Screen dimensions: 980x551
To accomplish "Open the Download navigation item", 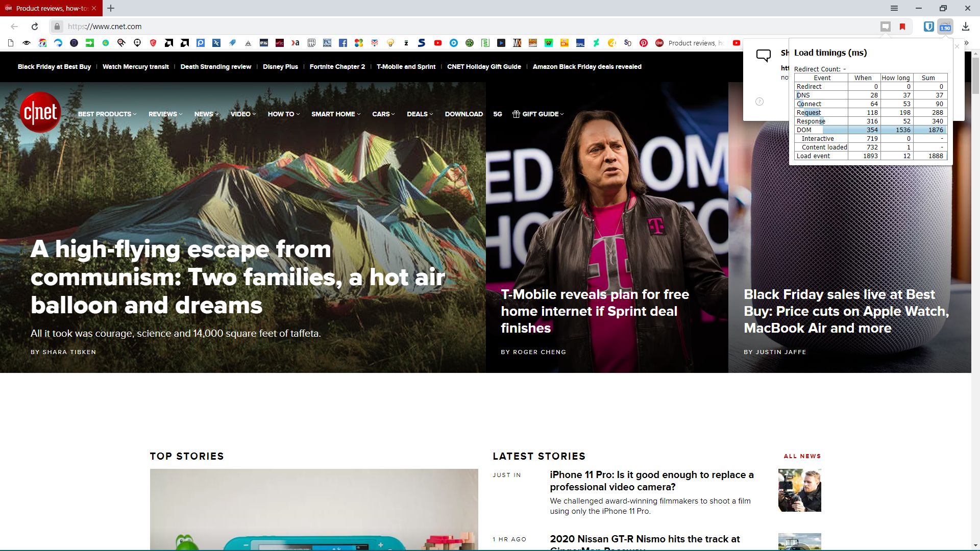I will tap(463, 114).
